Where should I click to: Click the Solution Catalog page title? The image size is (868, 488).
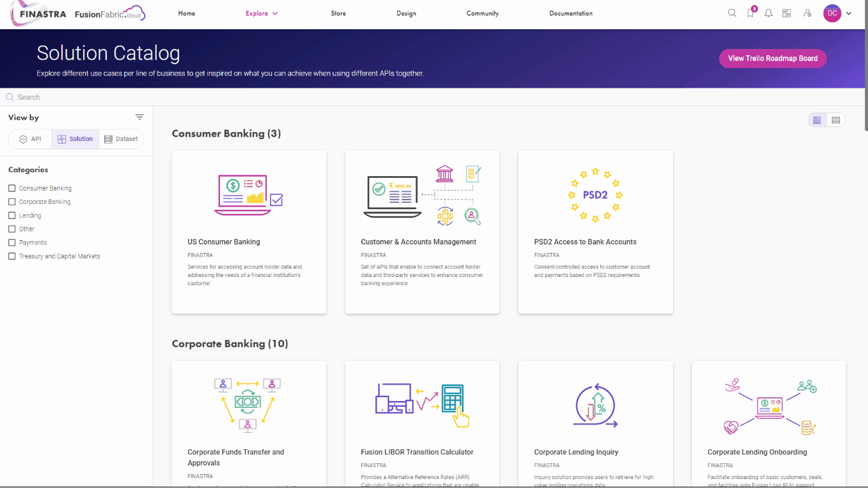pyautogui.click(x=109, y=53)
